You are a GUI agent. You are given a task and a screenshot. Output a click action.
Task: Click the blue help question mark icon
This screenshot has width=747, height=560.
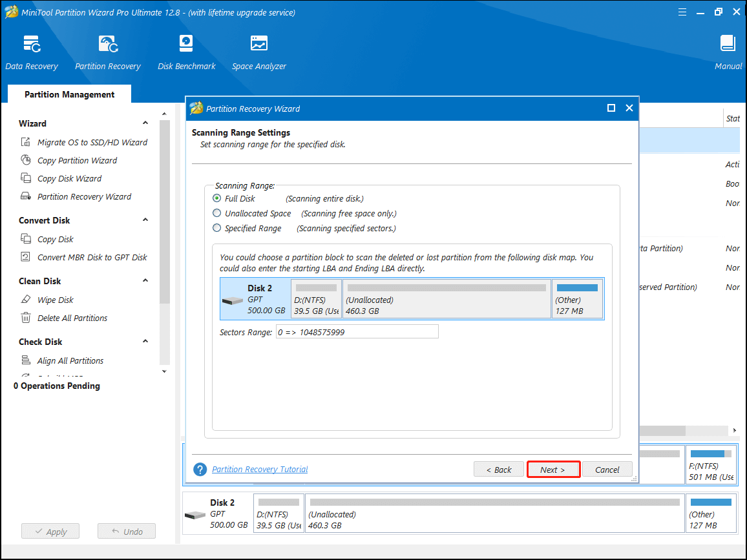pyautogui.click(x=200, y=470)
